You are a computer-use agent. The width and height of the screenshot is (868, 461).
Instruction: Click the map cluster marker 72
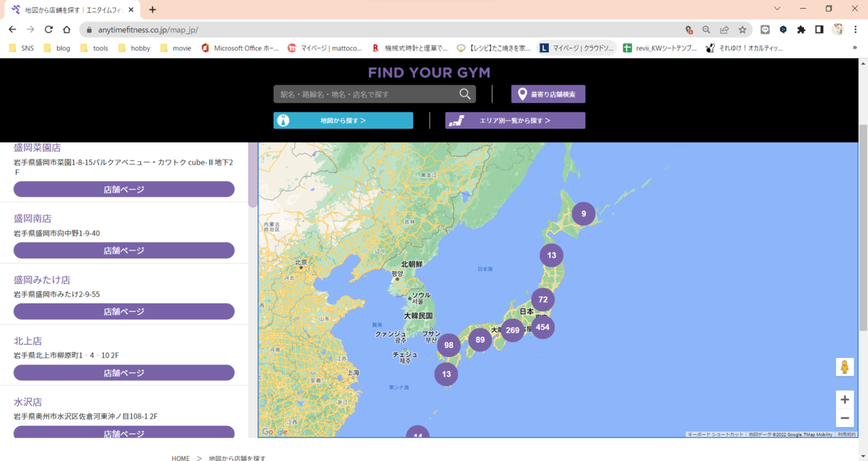[x=542, y=299]
